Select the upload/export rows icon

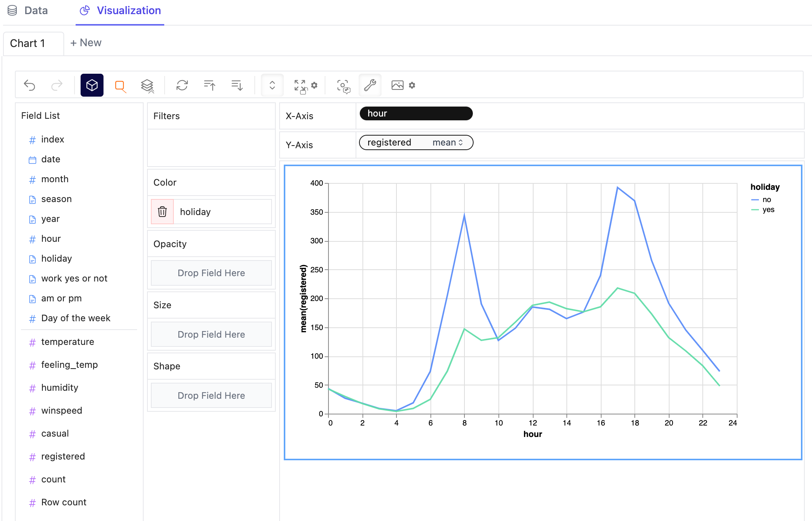point(209,85)
